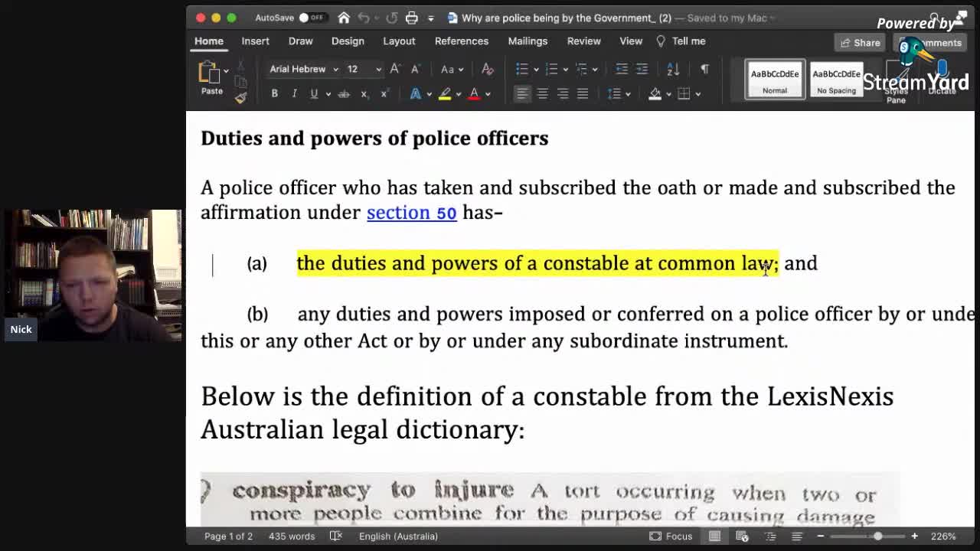Click the Print icon
The image size is (980, 551).
coord(412,18)
